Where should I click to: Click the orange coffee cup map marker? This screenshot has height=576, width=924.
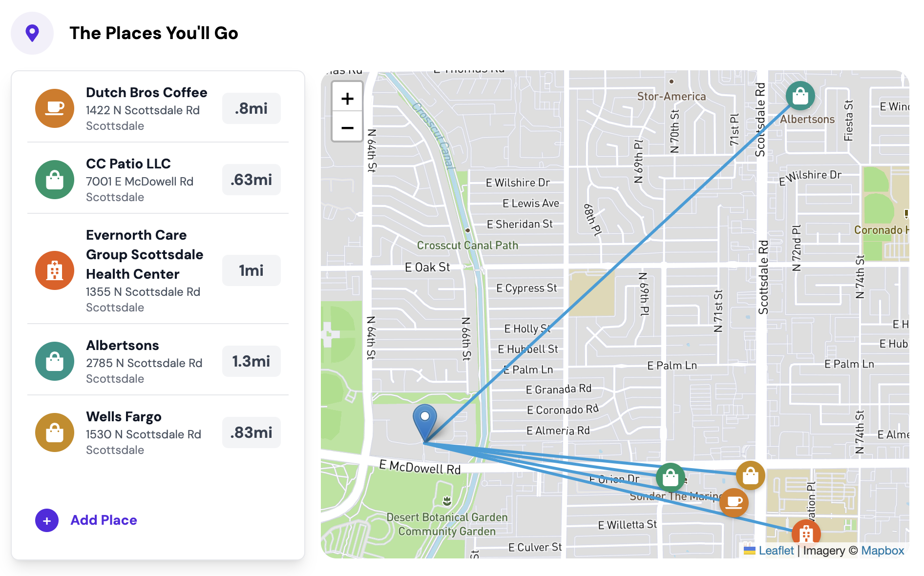(x=734, y=502)
